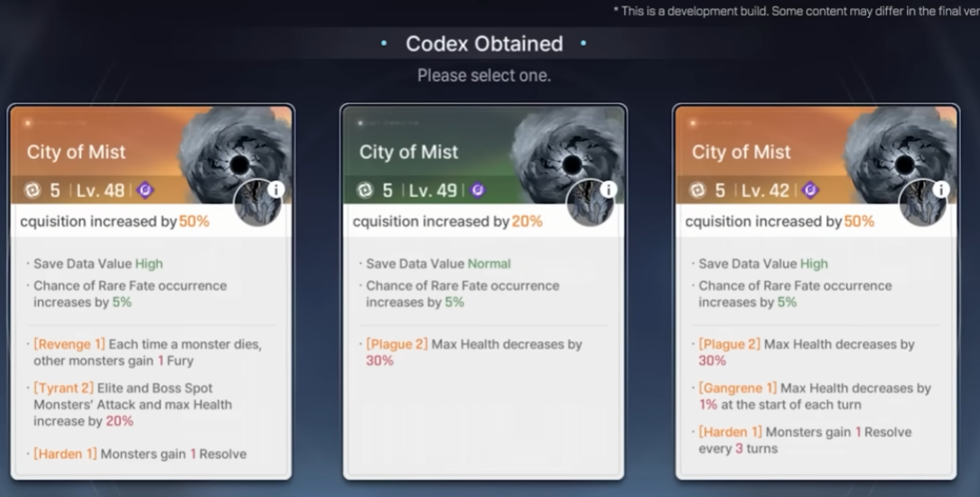This screenshot has width=980, height=497.
Task: Open info icon on Lv. 48 card
Action: [x=275, y=190]
